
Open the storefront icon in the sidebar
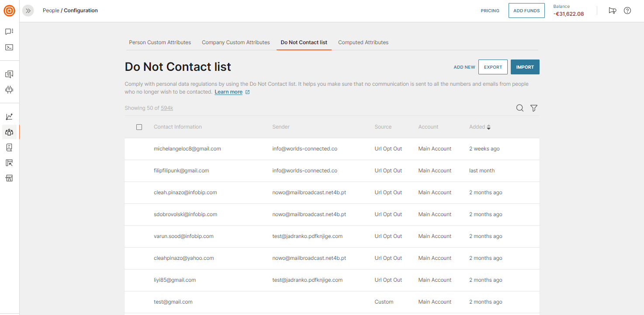9,178
